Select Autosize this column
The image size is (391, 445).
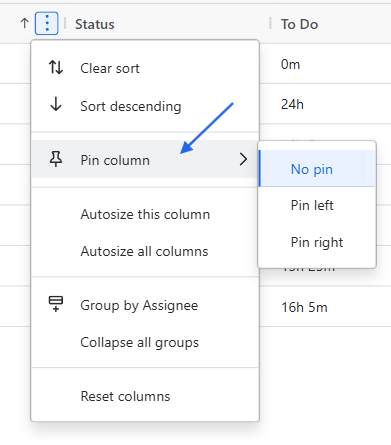(145, 214)
